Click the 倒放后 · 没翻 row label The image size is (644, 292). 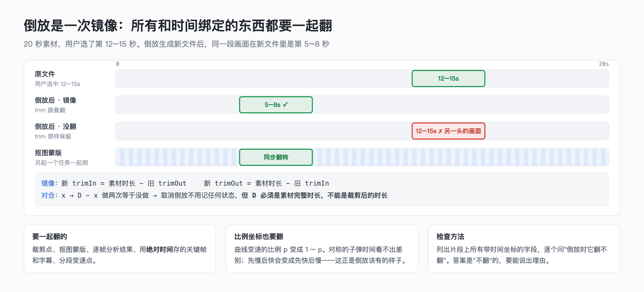pos(56,126)
